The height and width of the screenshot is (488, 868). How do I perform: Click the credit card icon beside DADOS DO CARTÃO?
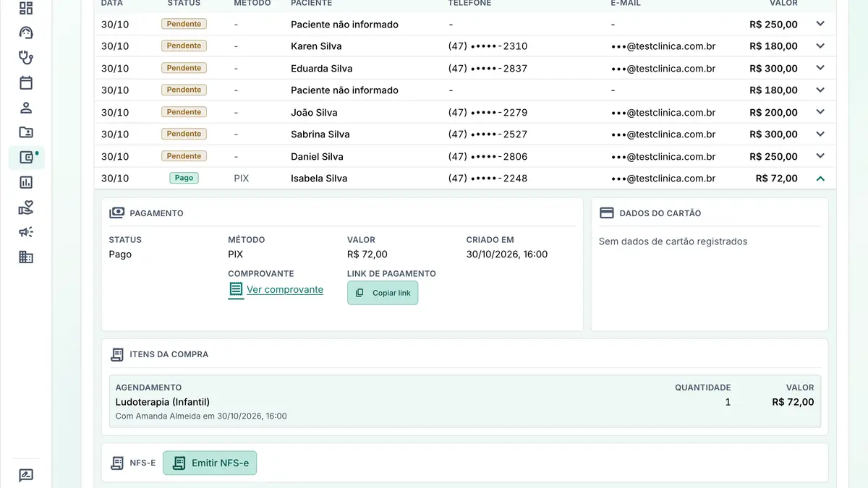coord(607,213)
